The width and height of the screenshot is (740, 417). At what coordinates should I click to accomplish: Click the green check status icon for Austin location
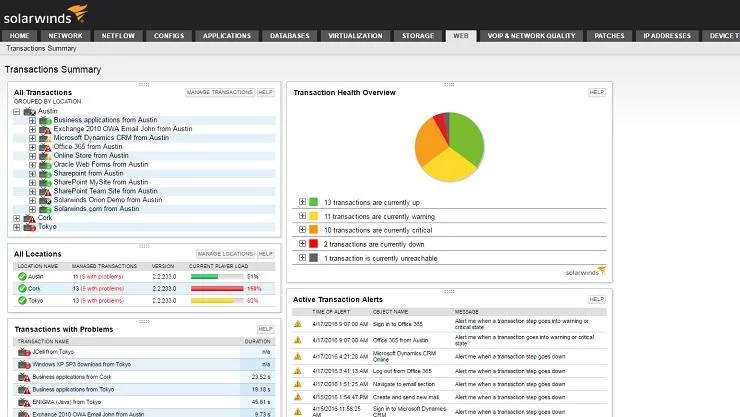coord(22,276)
